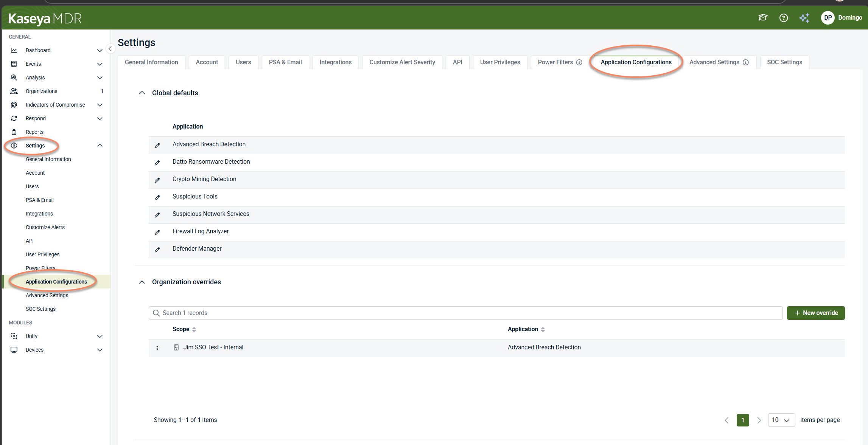Image resolution: width=868 pixels, height=445 pixels.
Task: Open Customize Alerts in sidebar
Action: click(x=45, y=227)
